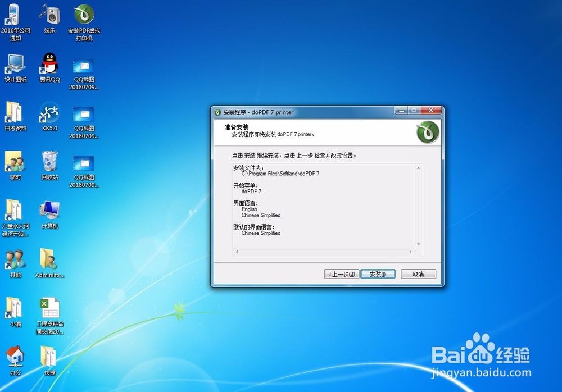Open the 快捷 folder on desktop

50,361
